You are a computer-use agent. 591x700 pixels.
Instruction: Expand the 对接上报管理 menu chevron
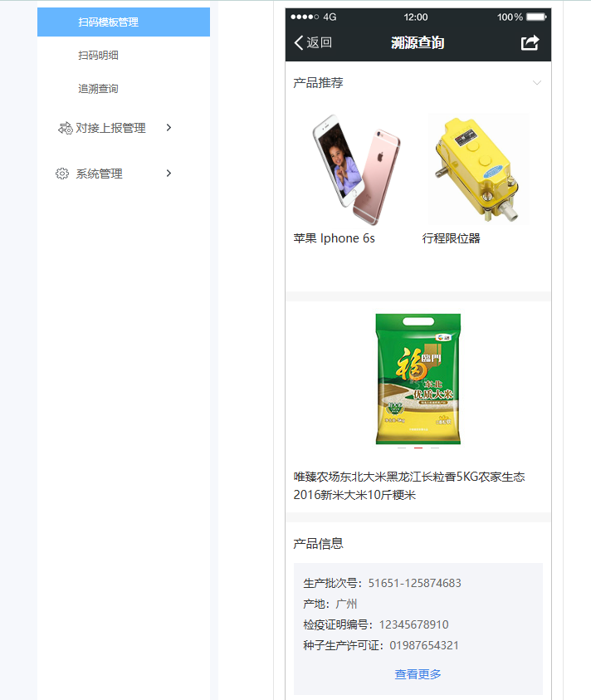click(x=169, y=128)
